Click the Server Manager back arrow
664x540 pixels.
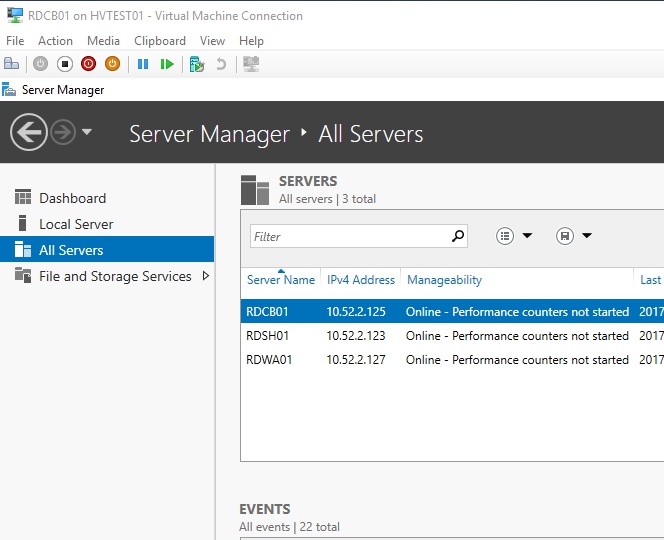click(28, 133)
